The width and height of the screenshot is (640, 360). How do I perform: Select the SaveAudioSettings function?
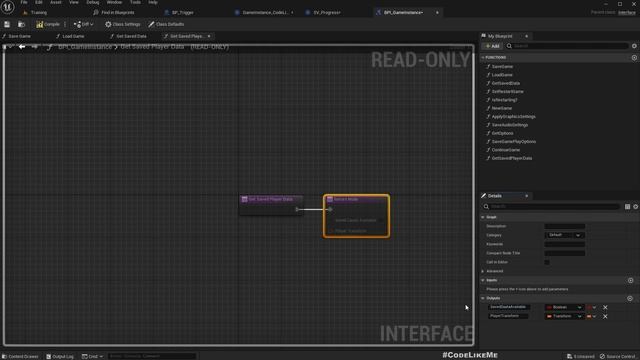509,125
